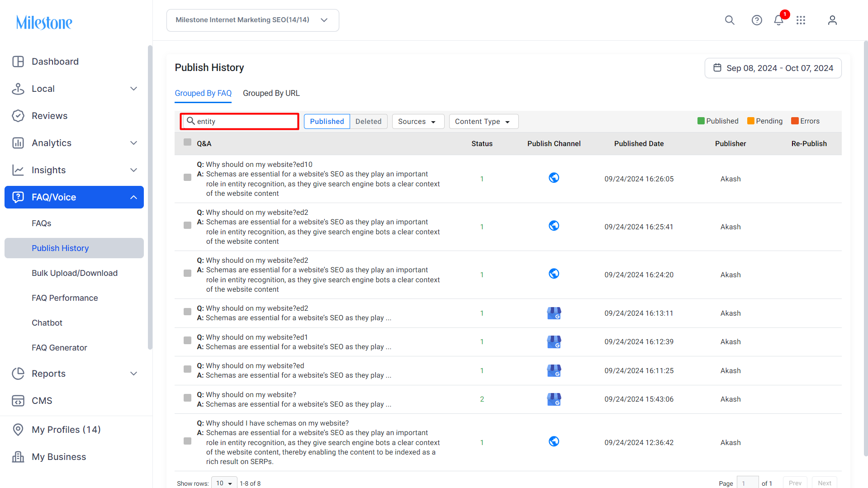Click the Page number input field
The image size is (868, 488).
(748, 483)
